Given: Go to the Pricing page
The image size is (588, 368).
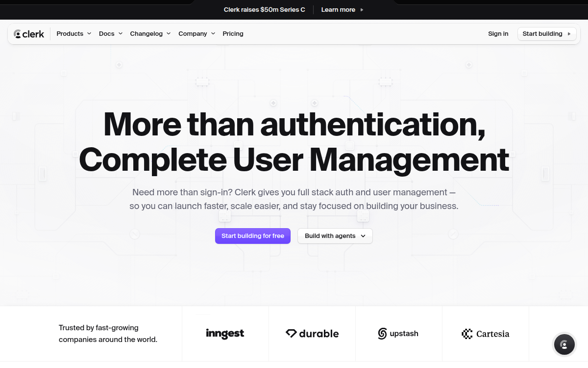Looking at the screenshot, I should click(x=233, y=34).
